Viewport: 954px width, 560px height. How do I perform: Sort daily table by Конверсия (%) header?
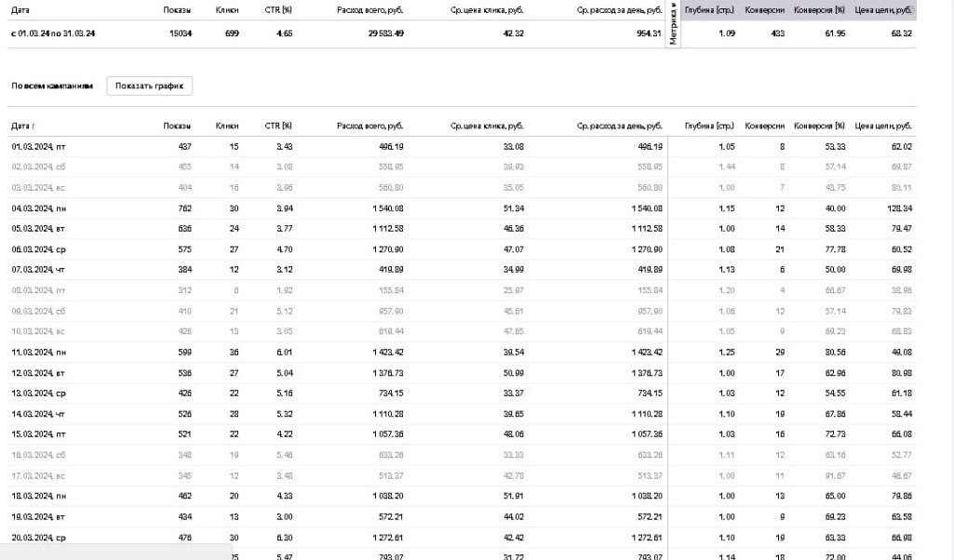click(x=819, y=126)
